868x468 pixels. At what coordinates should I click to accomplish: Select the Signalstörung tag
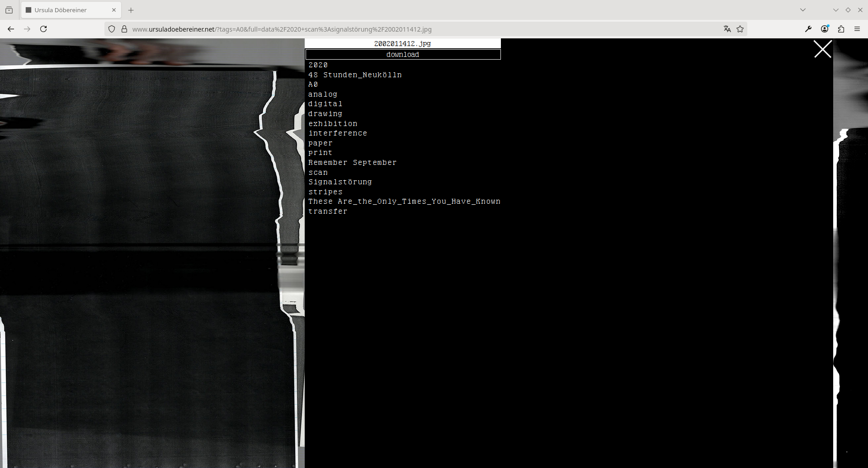point(340,182)
